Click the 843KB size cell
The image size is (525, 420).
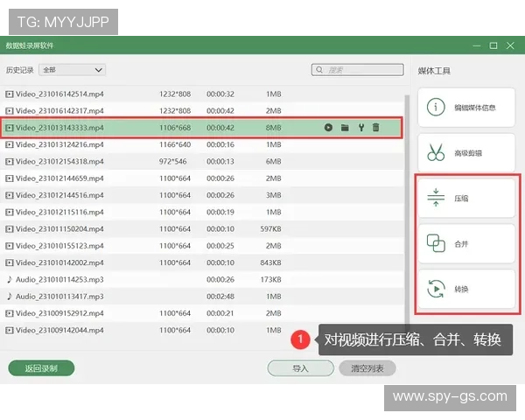tap(271, 262)
